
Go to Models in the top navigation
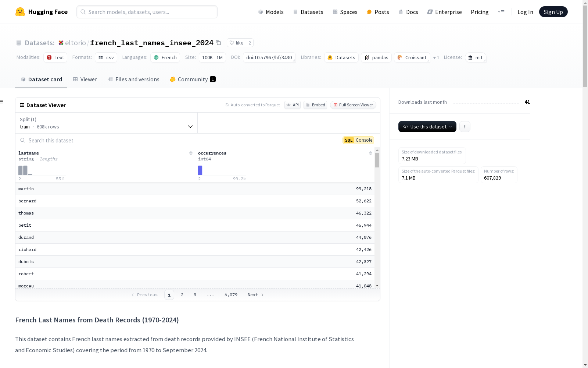pyautogui.click(x=271, y=12)
